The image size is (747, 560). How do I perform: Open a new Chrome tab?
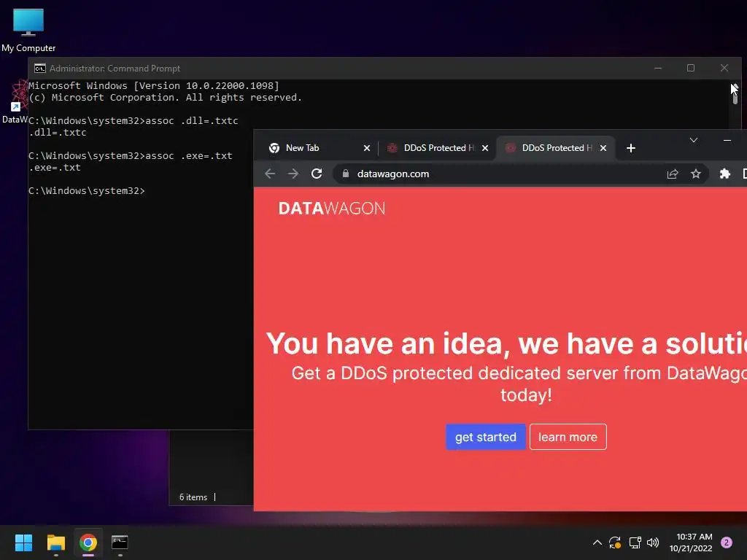[x=631, y=148]
